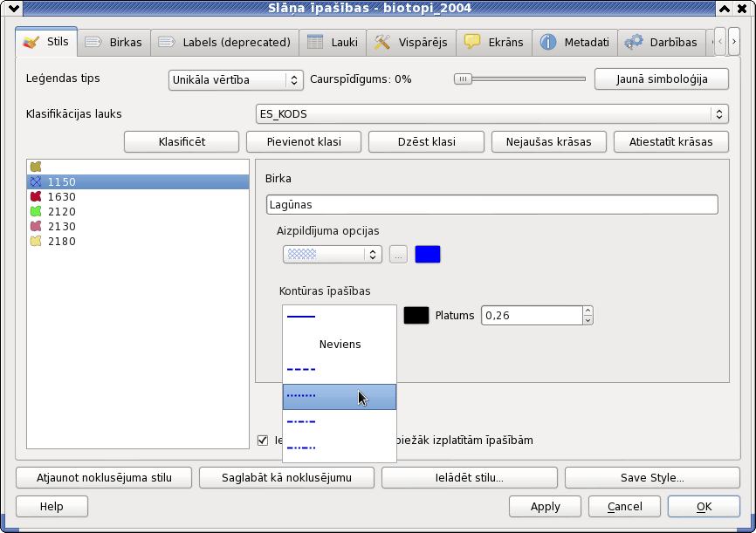Open the window menu arrow in title bar
Viewport: 756px width, 533px height.
(x=14, y=8)
